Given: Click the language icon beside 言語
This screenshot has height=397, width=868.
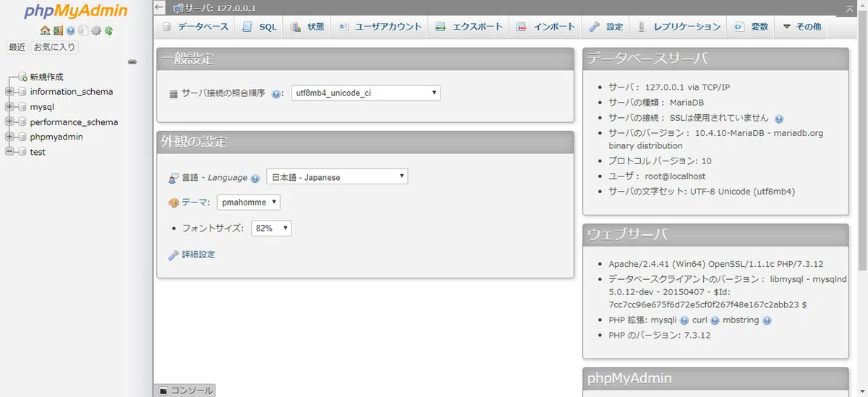Looking at the screenshot, I should (x=174, y=178).
